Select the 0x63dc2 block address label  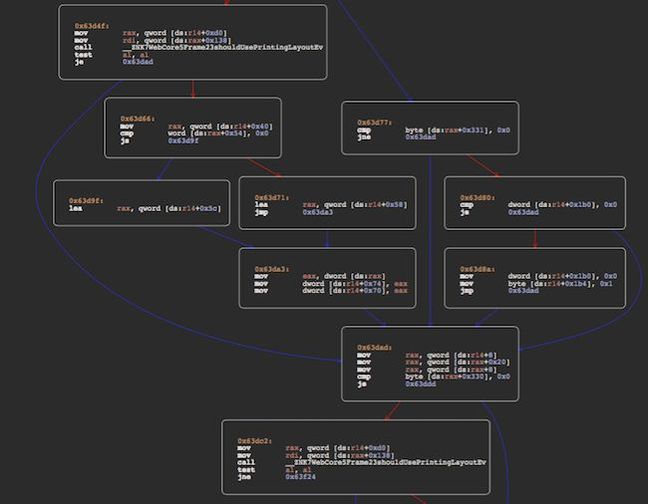coord(255,441)
